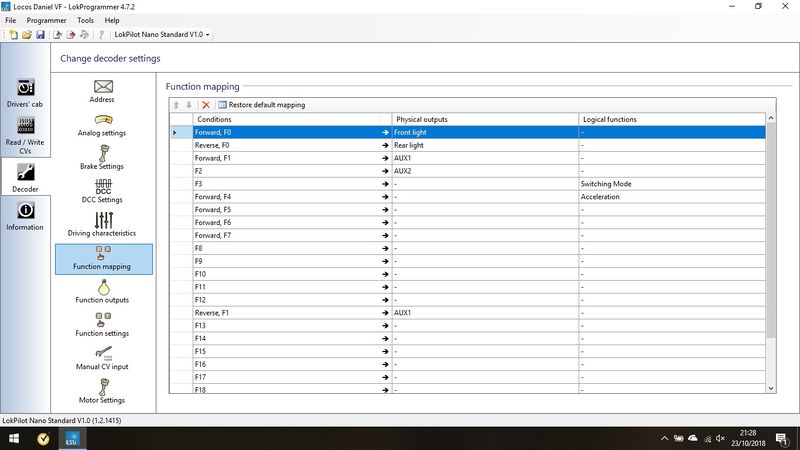Image resolution: width=800 pixels, height=450 pixels.
Task: Open the Windows Start menu
Action: pos(14,439)
